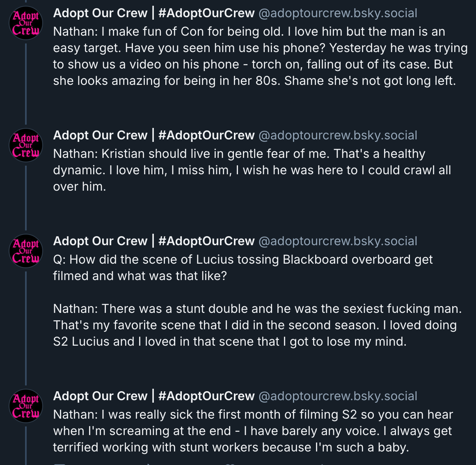Open avatar of the Con phone post
The image size is (476, 465).
click(26, 23)
